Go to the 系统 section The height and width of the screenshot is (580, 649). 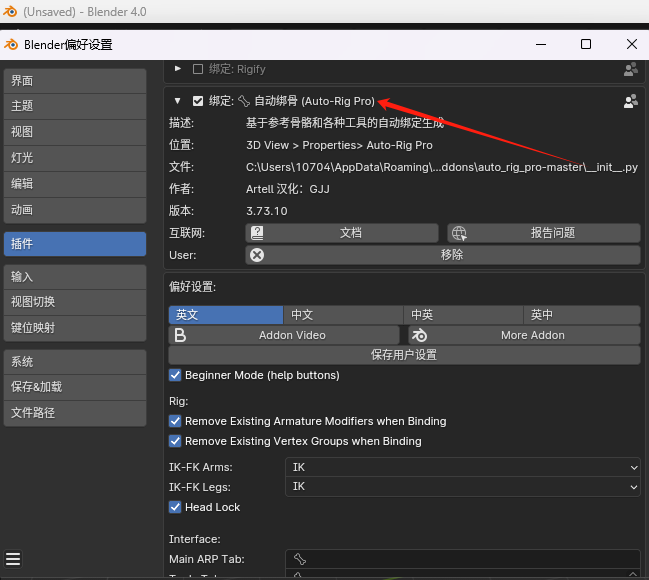coord(75,362)
